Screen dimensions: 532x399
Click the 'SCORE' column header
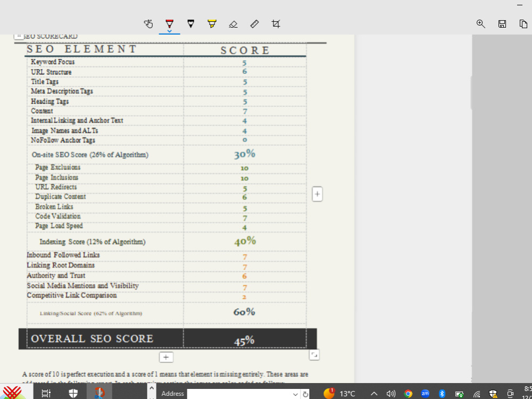click(245, 51)
